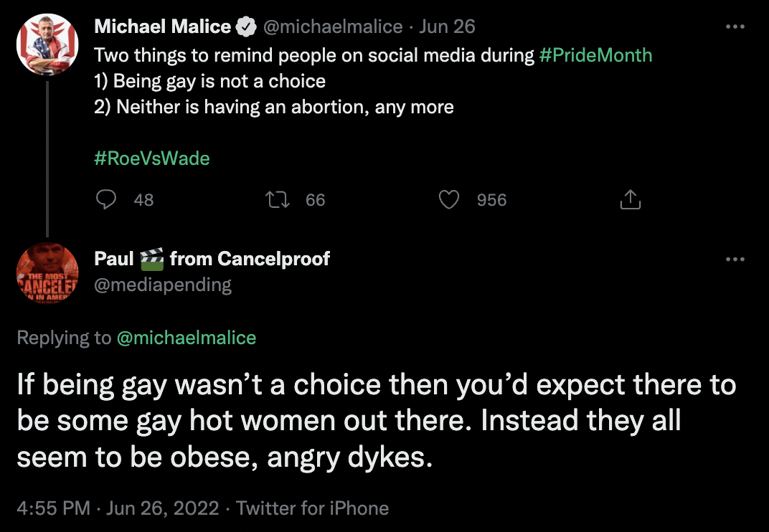Viewport: 769px width, 532px height.
Task: Click @michaelmalice handle beside the display name
Action: (x=333, y=27)
